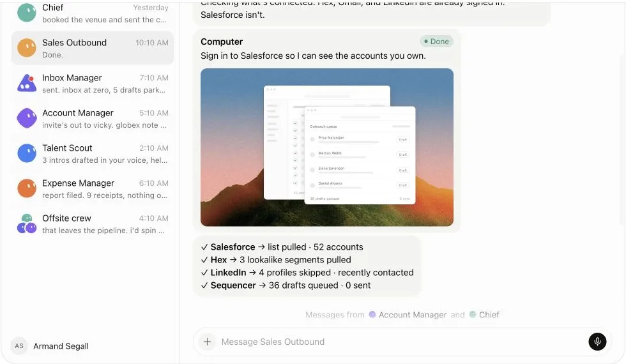This screenshot has height=364, width=626.
Task: Select the Salesforce list pulled line
Action: pos(282,247)
